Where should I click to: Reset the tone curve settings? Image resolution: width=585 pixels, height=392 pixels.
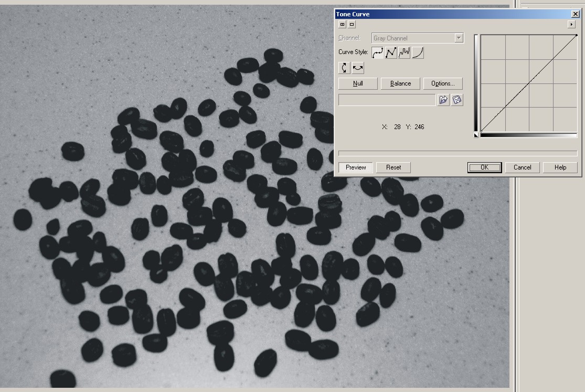(x=393, y=167)
